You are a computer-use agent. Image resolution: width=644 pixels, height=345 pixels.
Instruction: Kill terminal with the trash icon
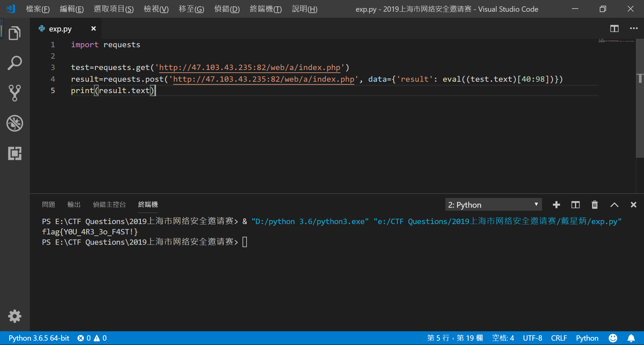click(595, 205)
